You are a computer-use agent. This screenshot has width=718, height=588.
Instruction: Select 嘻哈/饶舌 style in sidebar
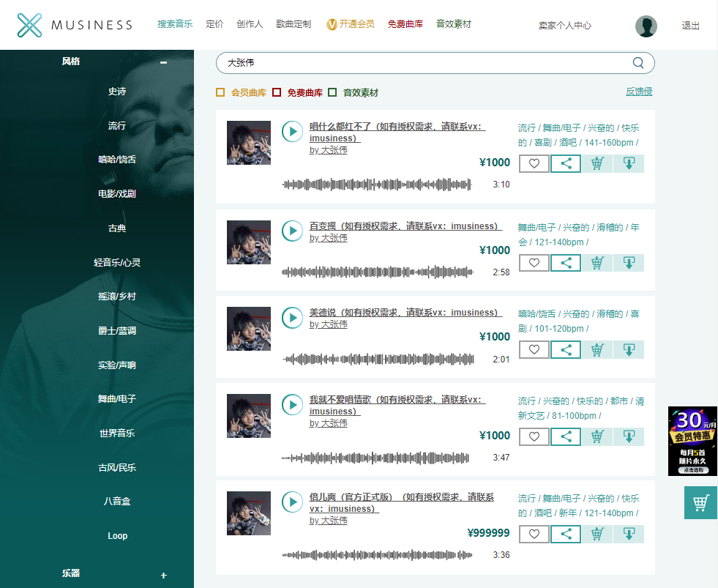[117, 159]
